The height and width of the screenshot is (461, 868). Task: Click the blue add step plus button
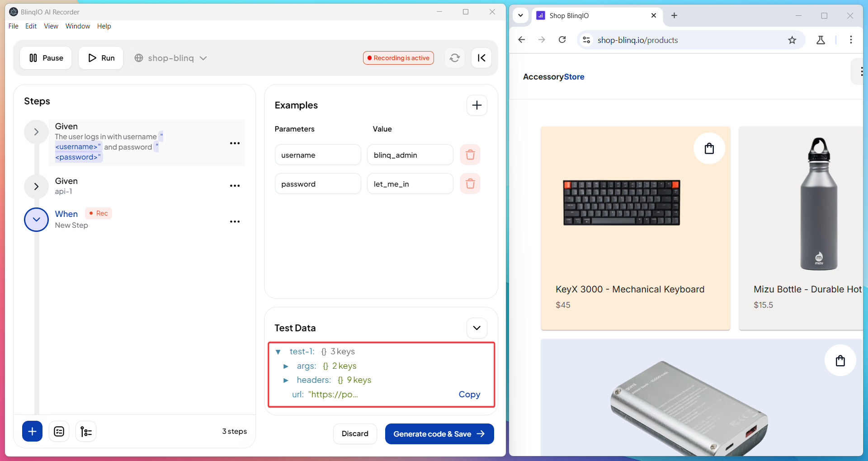click(32, 432)
